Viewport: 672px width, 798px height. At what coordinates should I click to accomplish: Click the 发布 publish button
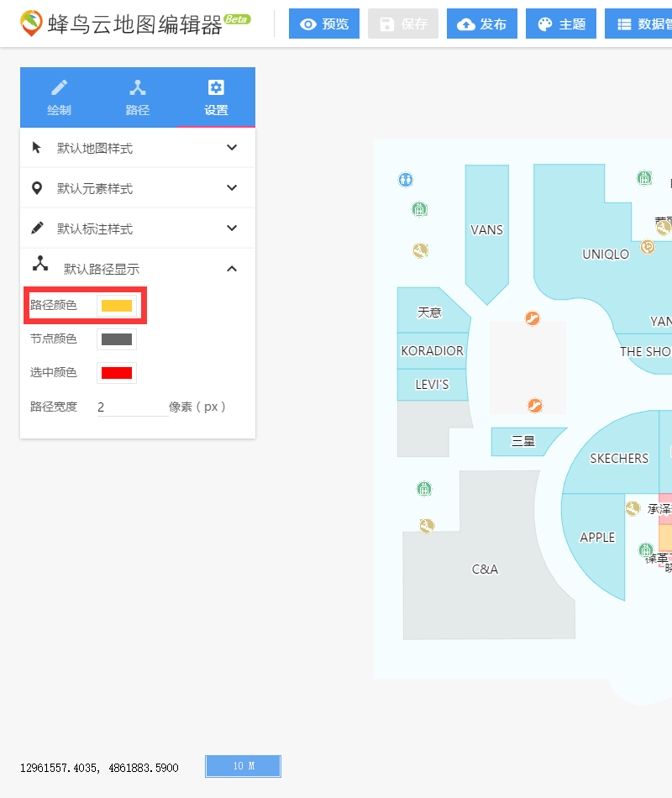(x=482, y=24)
